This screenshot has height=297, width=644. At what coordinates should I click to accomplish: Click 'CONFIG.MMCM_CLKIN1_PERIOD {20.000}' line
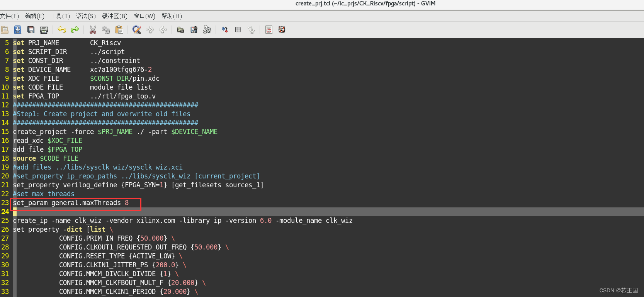pyautogui.click(x=129, y=292)
